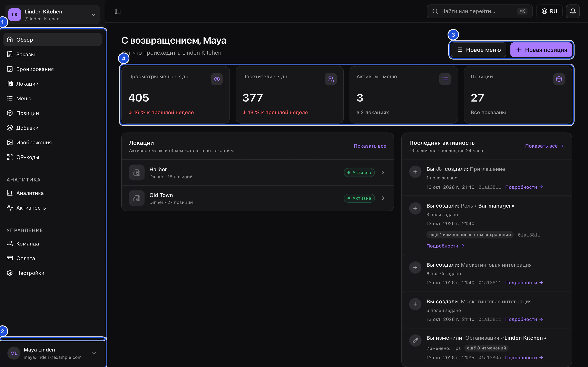Toggle the sidebar collapse icon

coord(118,11)
